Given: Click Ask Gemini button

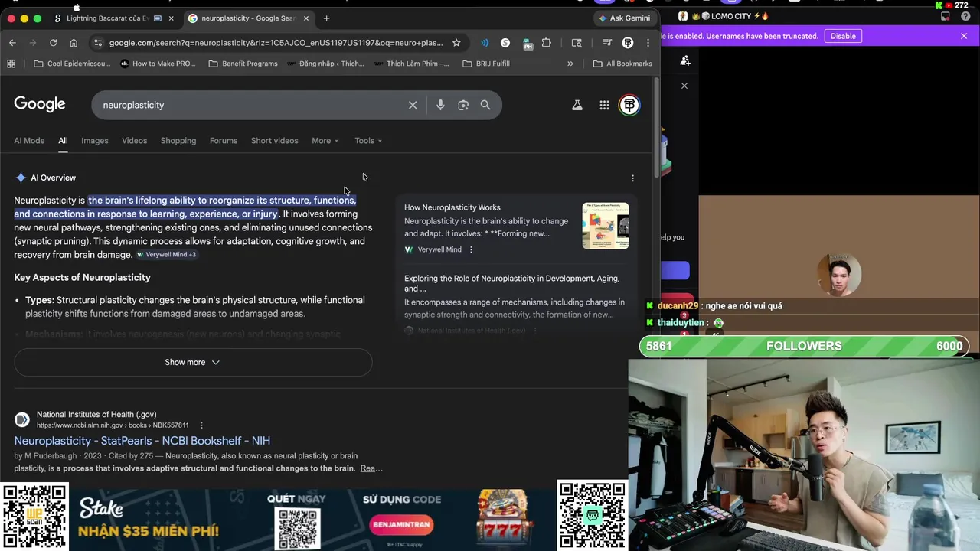Looking at the screenshot, I should coord(625,18).
